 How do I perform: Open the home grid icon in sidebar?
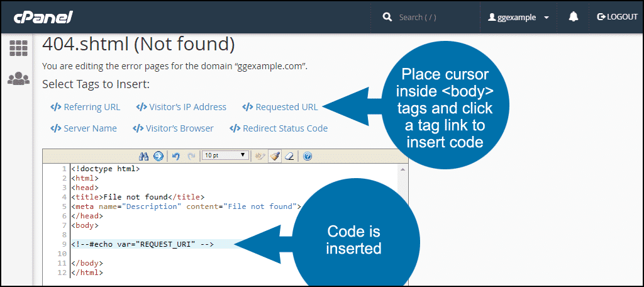click(x=18, y=48)
